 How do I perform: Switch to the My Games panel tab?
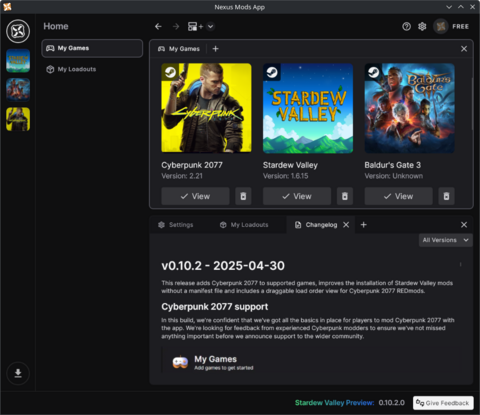click(179, 49)
